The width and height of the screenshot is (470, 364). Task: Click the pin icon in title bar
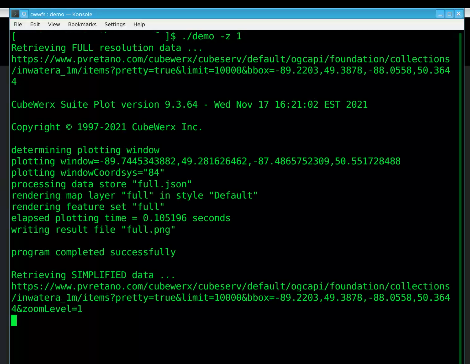24,14
